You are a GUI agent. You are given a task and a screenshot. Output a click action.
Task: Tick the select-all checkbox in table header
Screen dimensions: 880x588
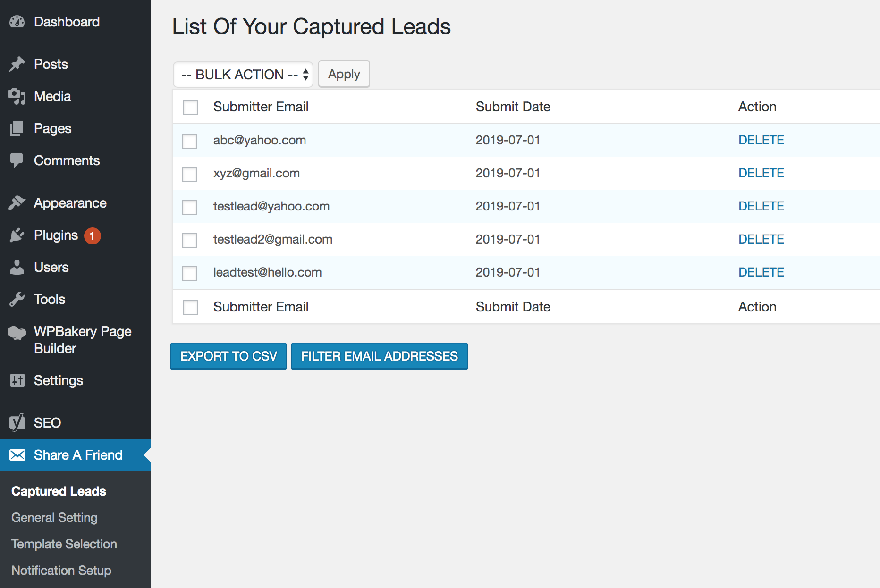pyautogui.click(x=191, y=108)
